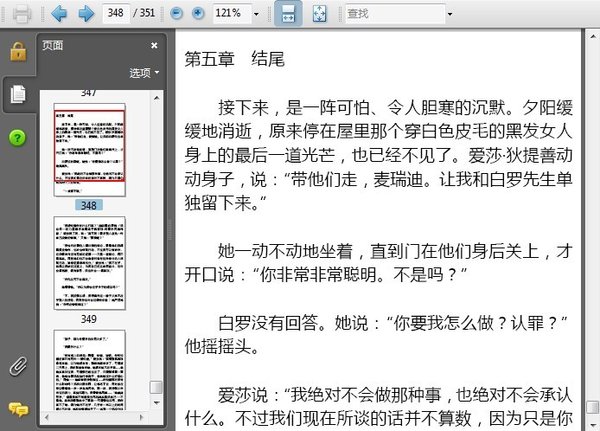600x431 pixels.
Task: Click the paragraph starting 她一动不动地坐着
Action: coord(378,263)
